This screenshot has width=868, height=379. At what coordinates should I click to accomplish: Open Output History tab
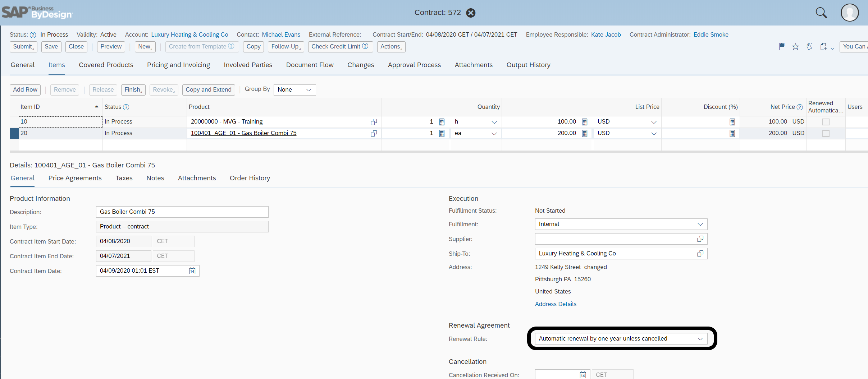(x=529, y=65)
